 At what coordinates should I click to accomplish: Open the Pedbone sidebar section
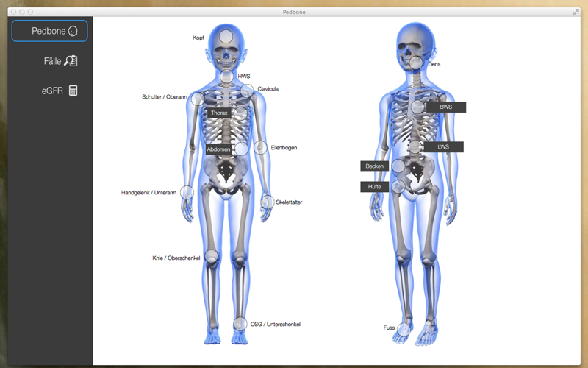49,31
